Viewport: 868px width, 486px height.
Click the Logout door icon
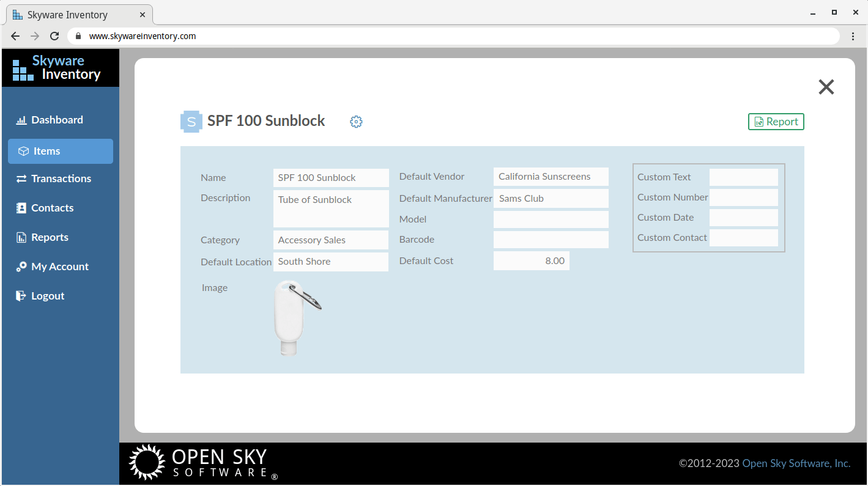pos(21,296)
